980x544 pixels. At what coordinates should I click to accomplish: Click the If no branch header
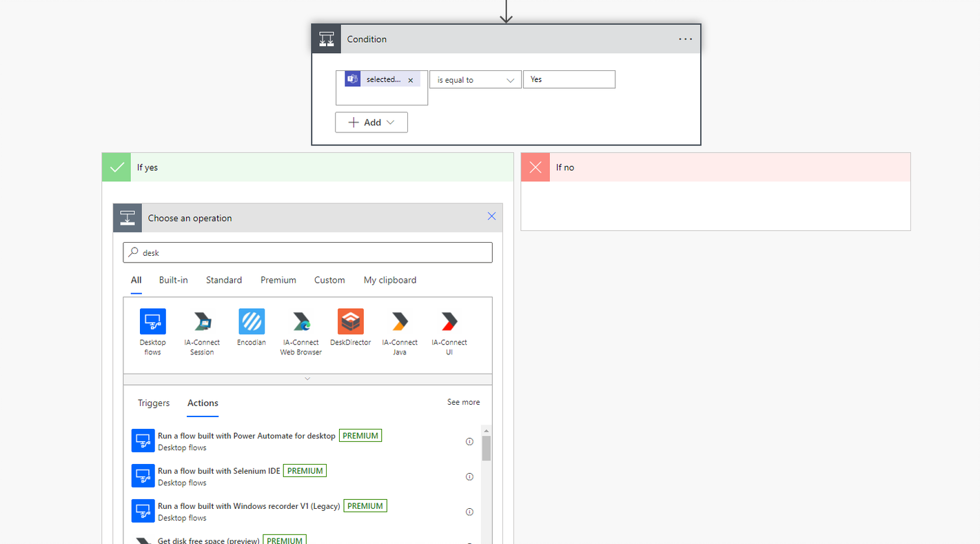pyautogui.click(x=715, y=167)
